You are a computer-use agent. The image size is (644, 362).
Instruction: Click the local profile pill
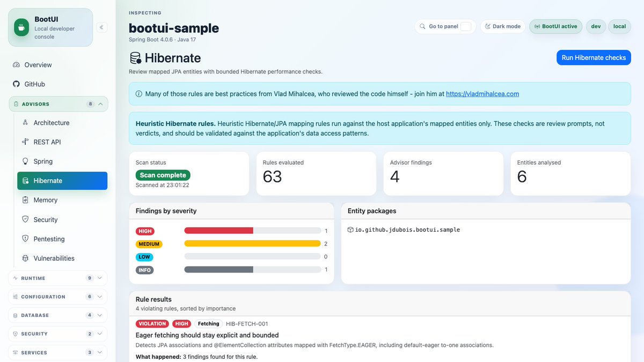pos(620,26)
